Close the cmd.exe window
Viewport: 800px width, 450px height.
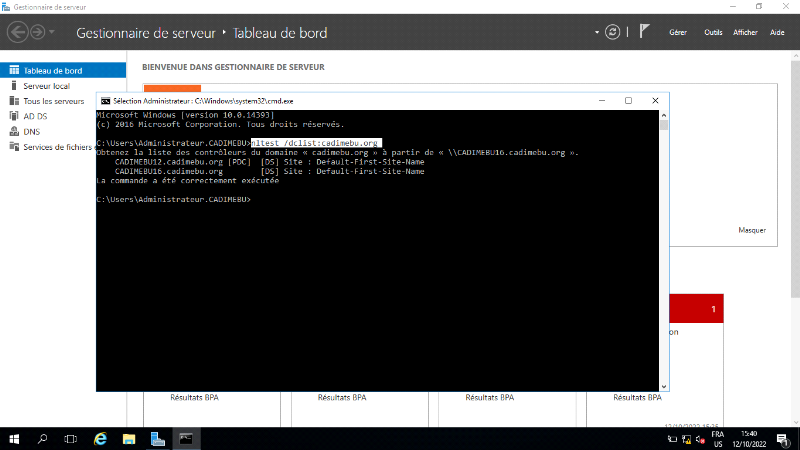pyautogui.click(x=655, y=101)
